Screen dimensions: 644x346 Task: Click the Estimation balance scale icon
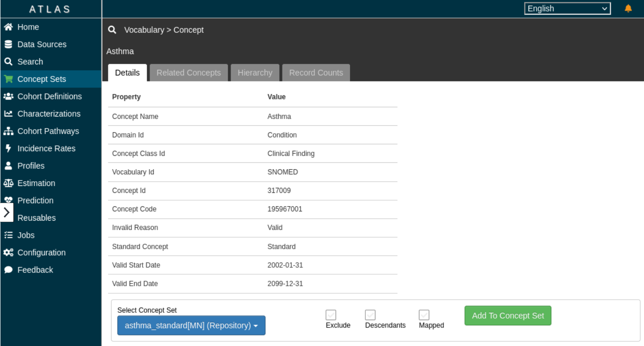[x=8, y=183]
